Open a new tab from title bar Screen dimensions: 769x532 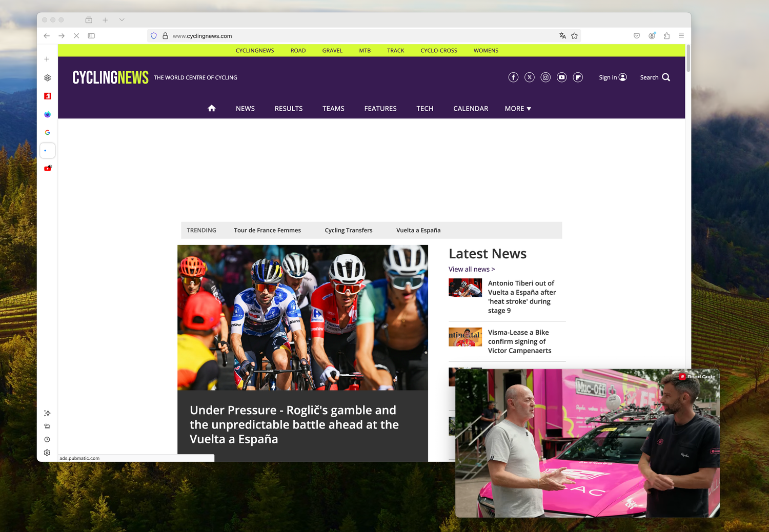105,20
